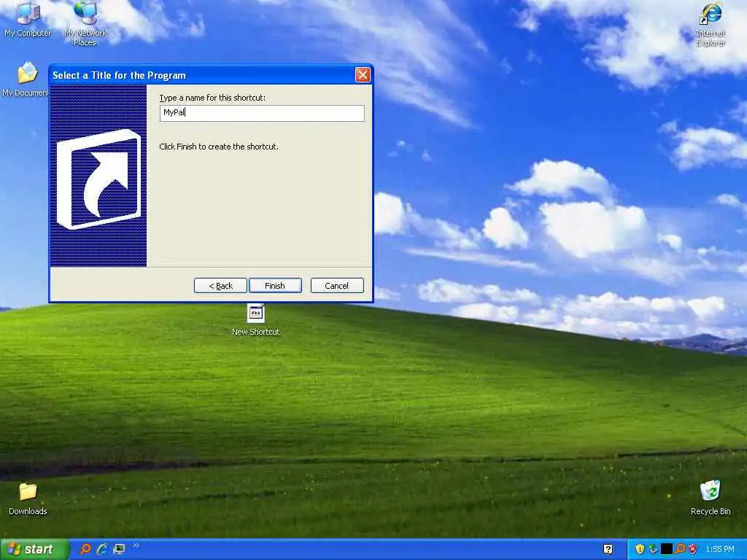747x560 pixels.
Task: Cancel the shortcut wizard
Action: (x=337, y=286)
